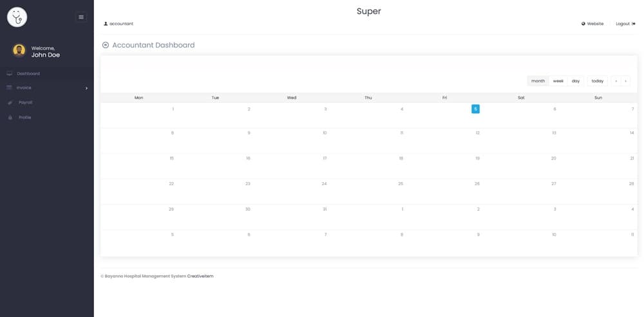
Task: Advance to the next month with the right chevron
Action: [625, 81]
